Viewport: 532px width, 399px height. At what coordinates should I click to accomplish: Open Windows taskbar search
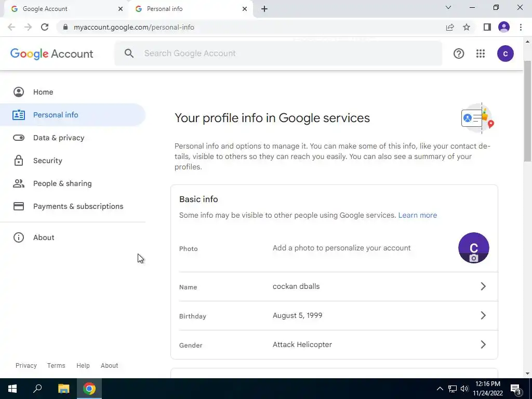click(x=37, y=389)
